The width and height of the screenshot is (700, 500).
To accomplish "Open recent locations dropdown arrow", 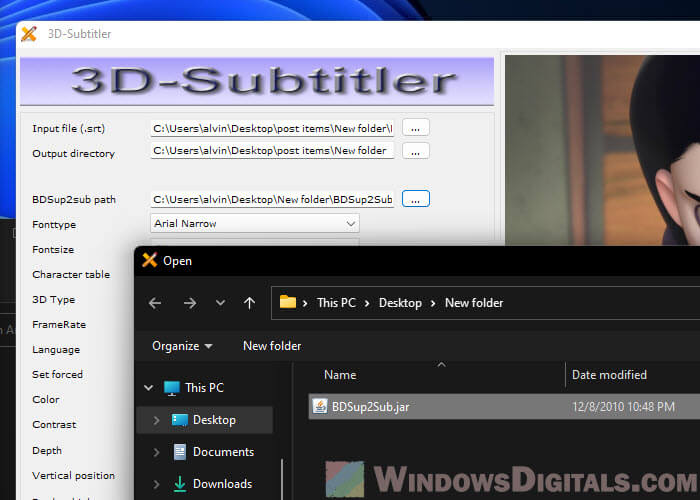I will coord(220,303).
